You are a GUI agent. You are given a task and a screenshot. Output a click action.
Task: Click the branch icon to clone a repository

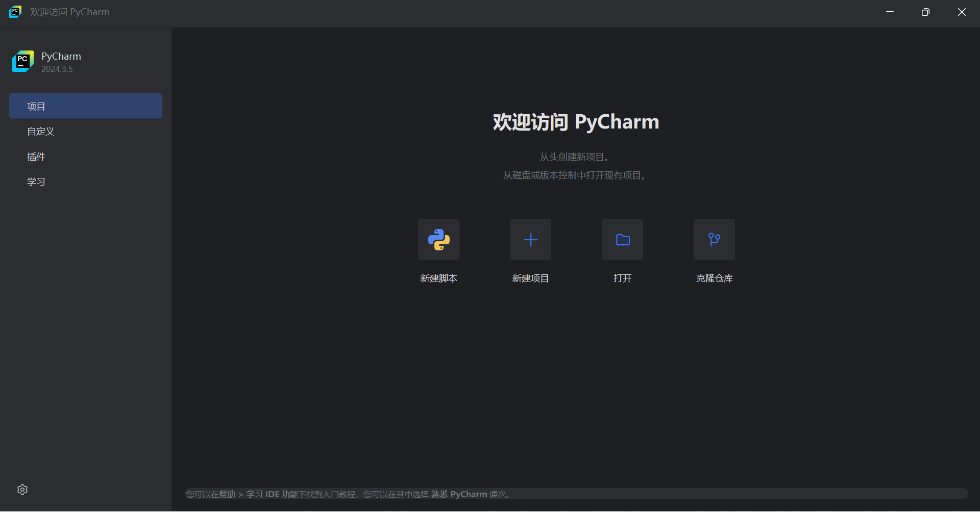tap(714, 239)
